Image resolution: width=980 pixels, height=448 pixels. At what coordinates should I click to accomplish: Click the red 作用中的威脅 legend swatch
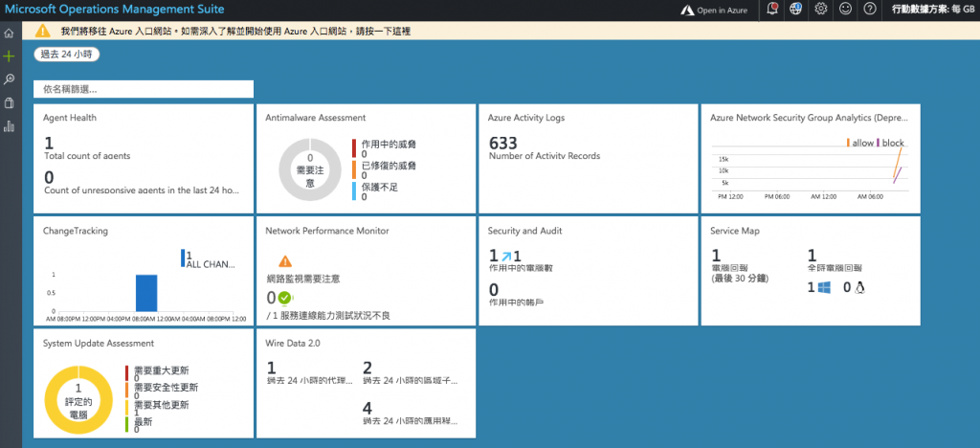(354, 148)
